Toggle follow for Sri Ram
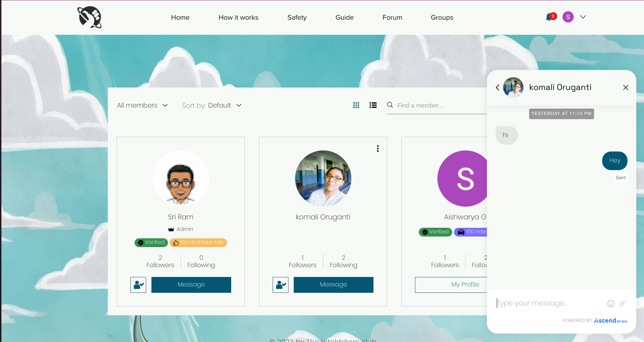The width and height of the screenshot is (644, 342). point(138,285)
